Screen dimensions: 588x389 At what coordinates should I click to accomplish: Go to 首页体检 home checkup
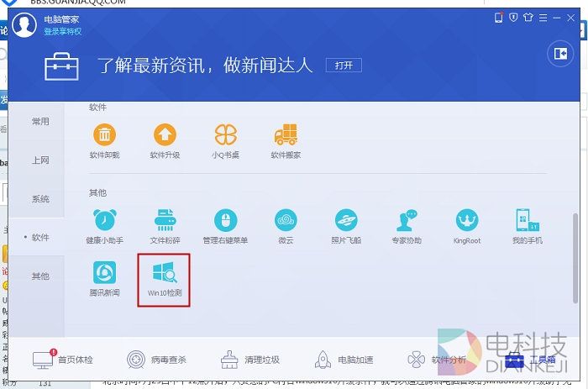click(x=63, y=360)
